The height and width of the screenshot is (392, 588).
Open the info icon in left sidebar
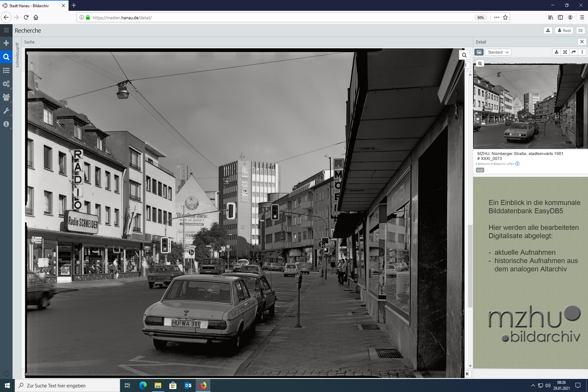coord(6,124)
